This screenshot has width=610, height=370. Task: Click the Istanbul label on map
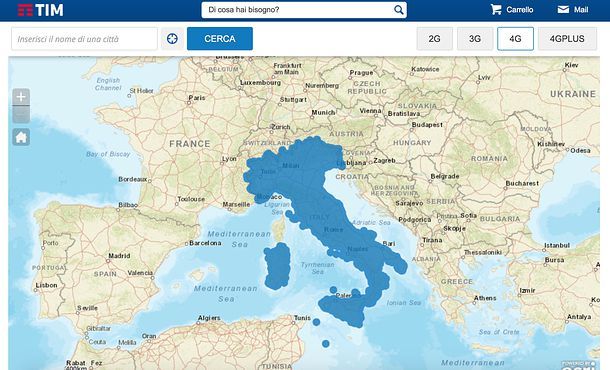pyautogui.click(x=557, y=245)
